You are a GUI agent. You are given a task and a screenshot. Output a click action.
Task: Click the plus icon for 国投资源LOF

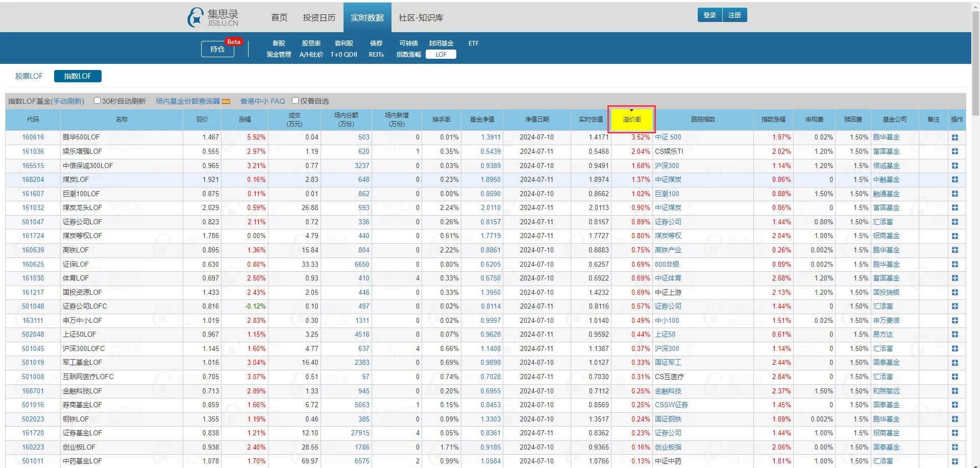coord(954,292)
